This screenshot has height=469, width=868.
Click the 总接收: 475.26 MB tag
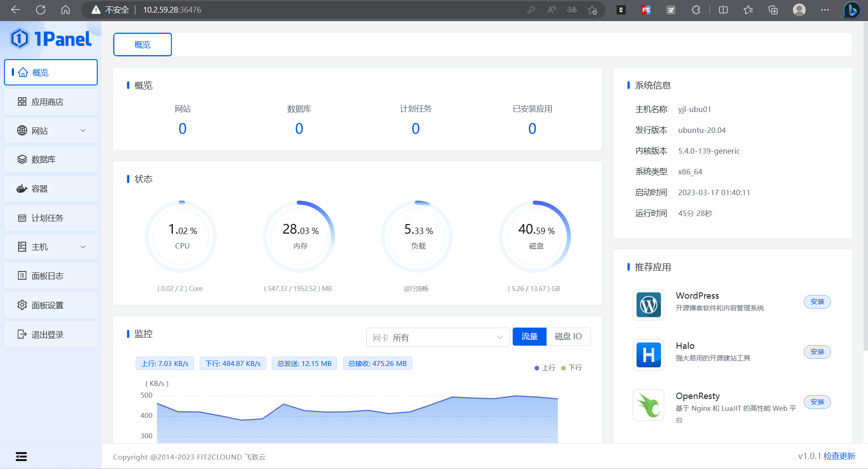377,363
